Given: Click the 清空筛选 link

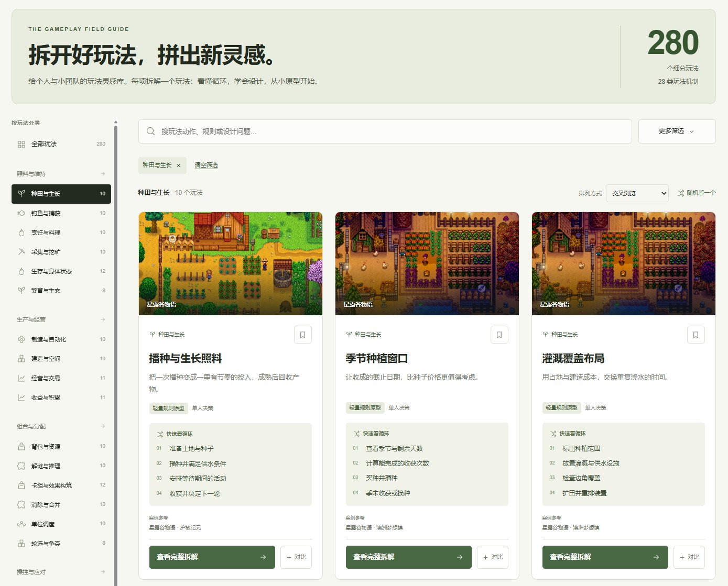Looking at the screenshot, I should [206, 165].
